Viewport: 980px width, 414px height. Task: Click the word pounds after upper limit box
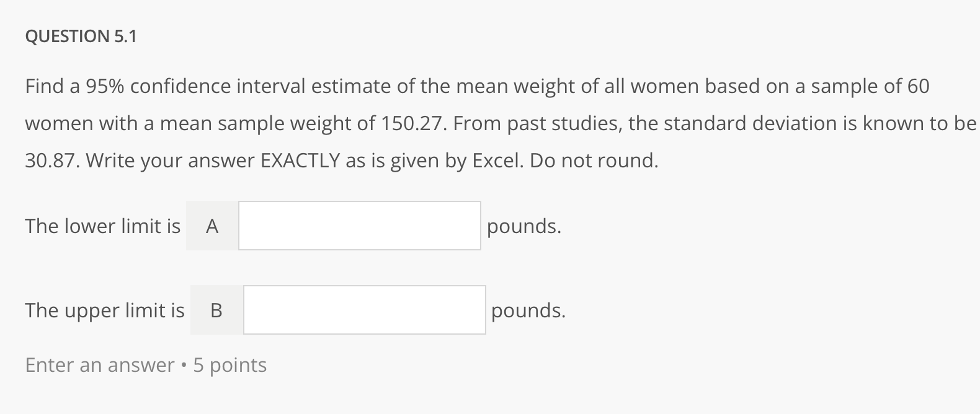coord(527,310)
